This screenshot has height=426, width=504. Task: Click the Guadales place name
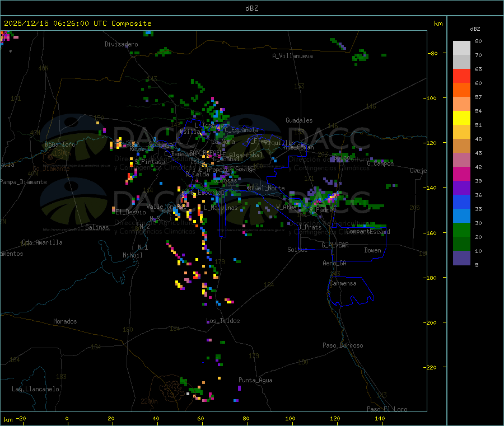pos(299,120)
